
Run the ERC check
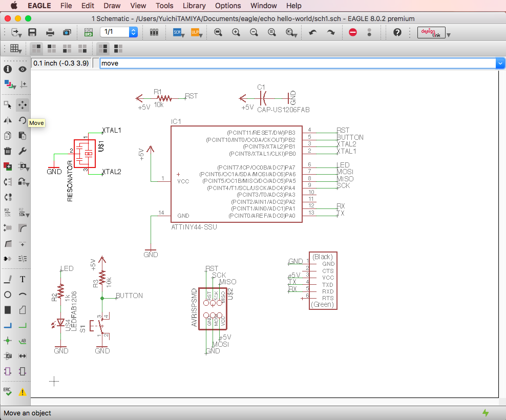(x=8, y=391)
